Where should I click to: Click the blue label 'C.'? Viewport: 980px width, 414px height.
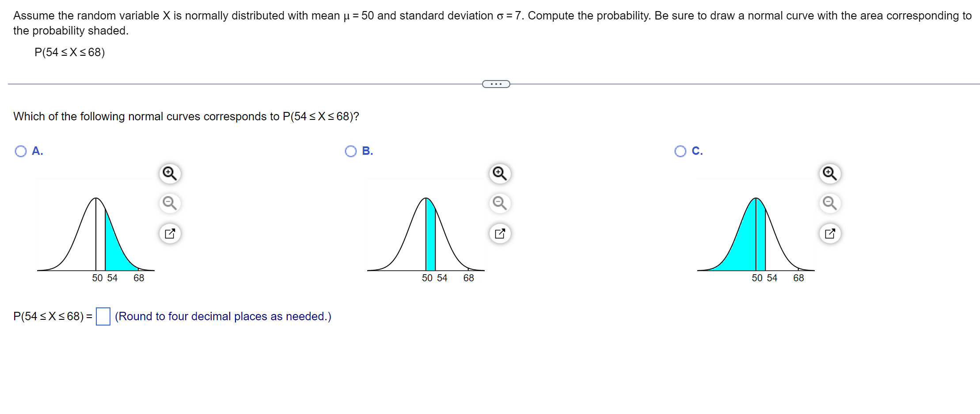697,151
